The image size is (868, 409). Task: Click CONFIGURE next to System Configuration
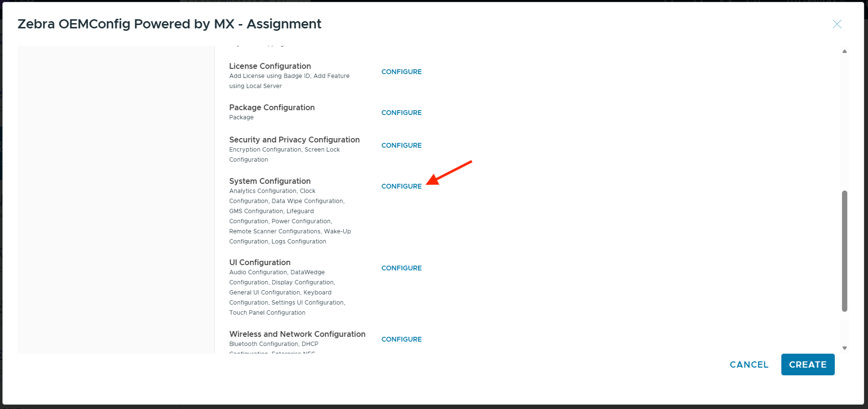401,186
